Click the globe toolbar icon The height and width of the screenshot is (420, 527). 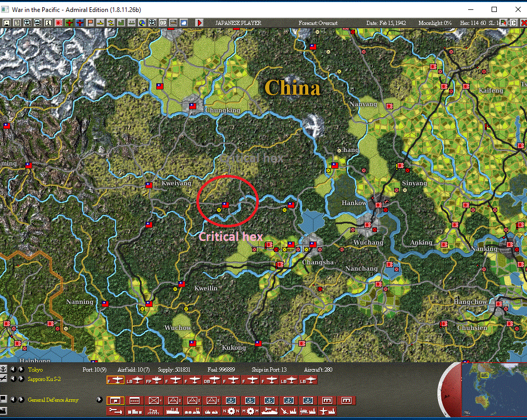142,23
